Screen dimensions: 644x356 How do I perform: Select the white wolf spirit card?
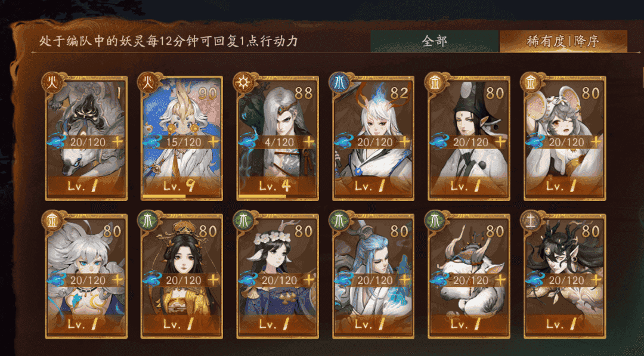pos(86,138)
